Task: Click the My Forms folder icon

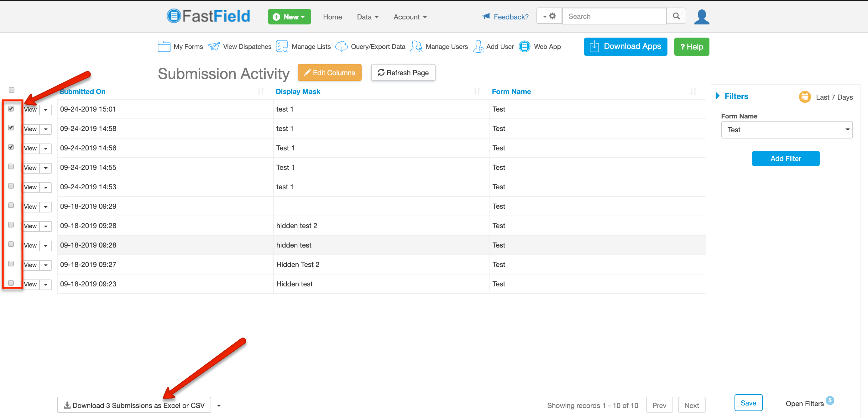Action: (164, 46)
